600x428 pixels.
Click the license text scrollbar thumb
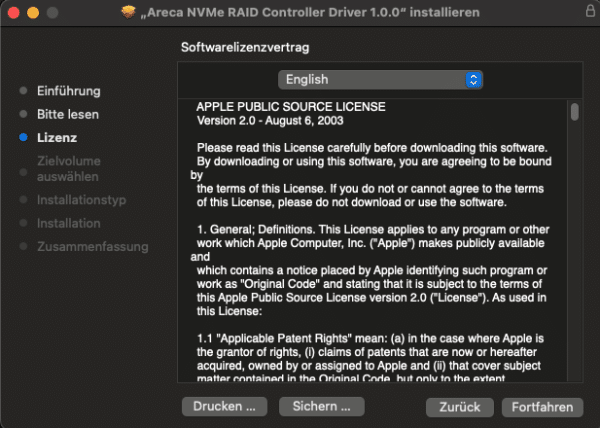[574, 112]
